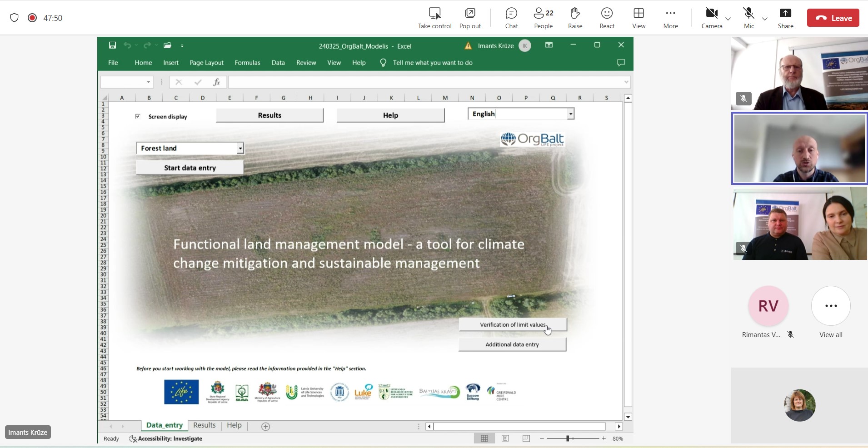
Task: Expand the formula bar chevron
Action: click(x=627, y=82)
